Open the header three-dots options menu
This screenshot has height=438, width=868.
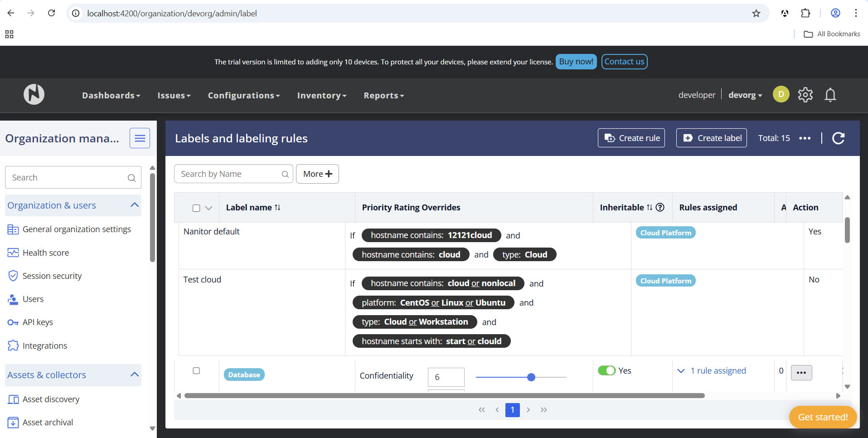(805, 138)
